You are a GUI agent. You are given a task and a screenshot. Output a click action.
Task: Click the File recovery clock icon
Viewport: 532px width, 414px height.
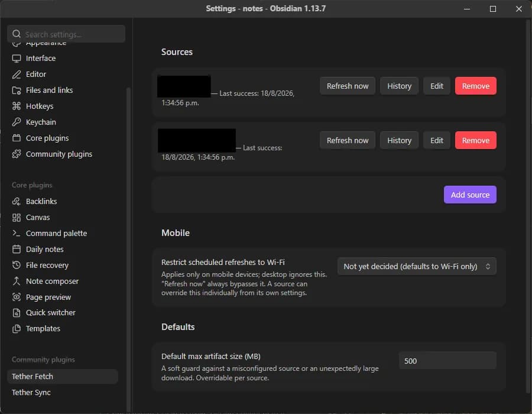[17, 266]
